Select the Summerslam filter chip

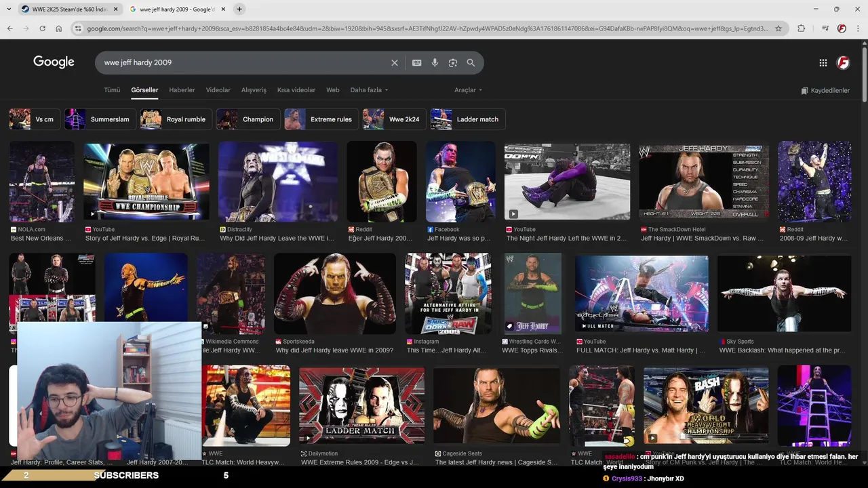(100, 119)
